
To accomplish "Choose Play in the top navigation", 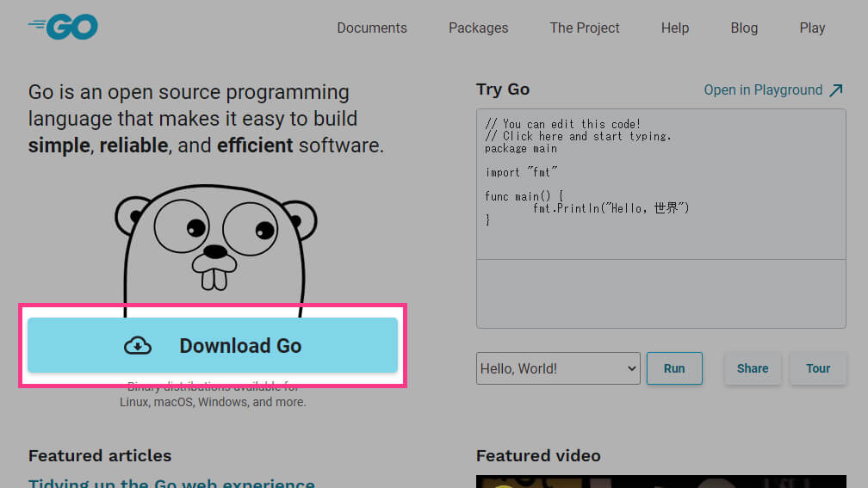I will click(812, 28).
